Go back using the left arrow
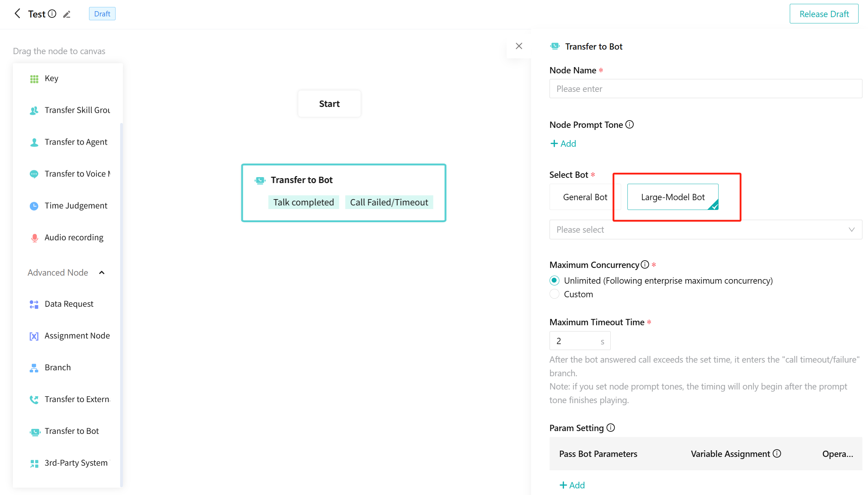This screenshot has height=495, width=868. pyautogui.click(x=17, y=14)
